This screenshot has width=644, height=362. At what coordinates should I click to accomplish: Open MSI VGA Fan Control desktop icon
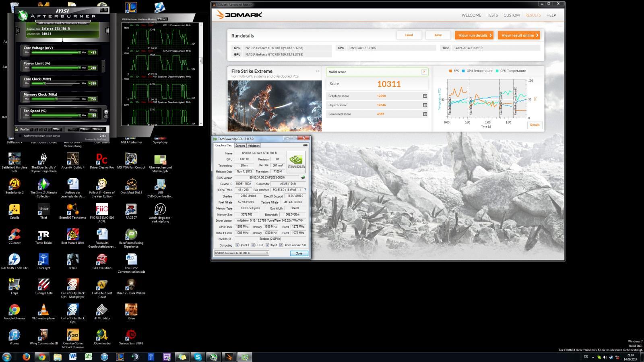pyautogui.click(x=131, y=161)
